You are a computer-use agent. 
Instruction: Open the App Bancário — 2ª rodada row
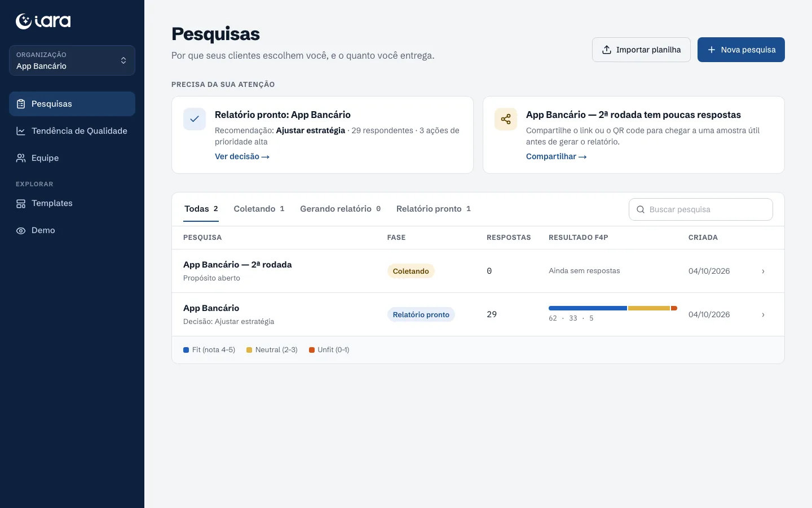(478, 271)
